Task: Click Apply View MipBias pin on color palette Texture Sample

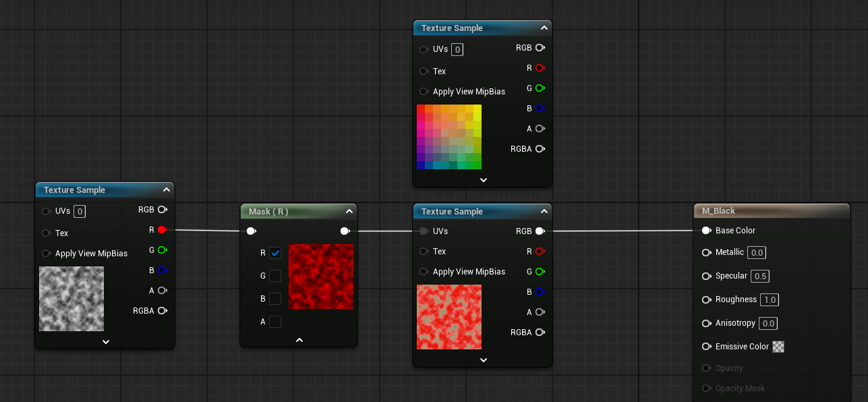Action: tap(424, 91)
